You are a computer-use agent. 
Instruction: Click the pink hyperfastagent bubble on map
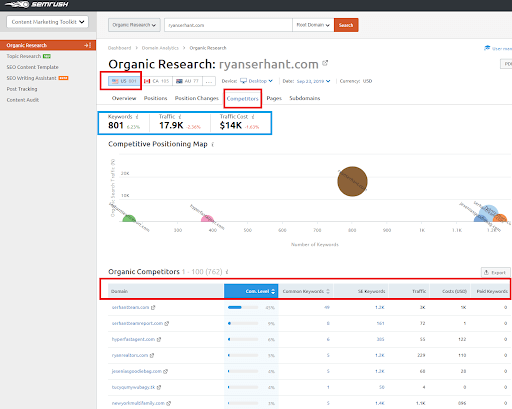[207, 219]
